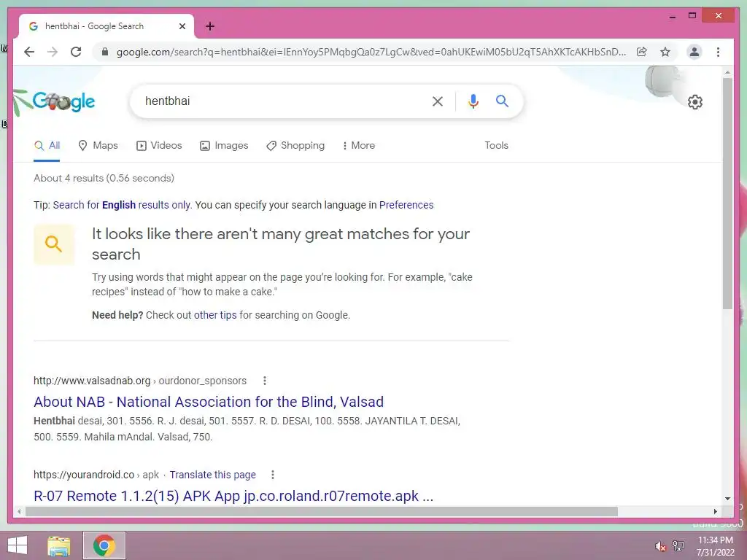Open network status tray icon

pos(678,546)
